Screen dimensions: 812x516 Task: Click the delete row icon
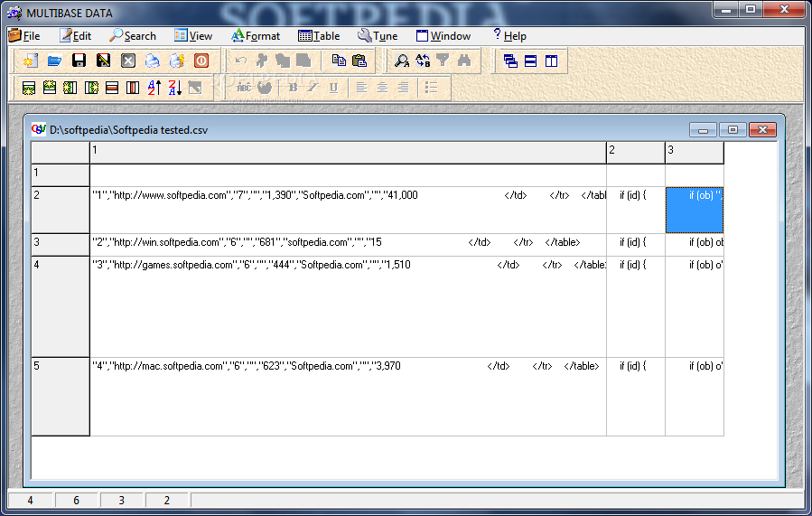(x=112, y=88)
